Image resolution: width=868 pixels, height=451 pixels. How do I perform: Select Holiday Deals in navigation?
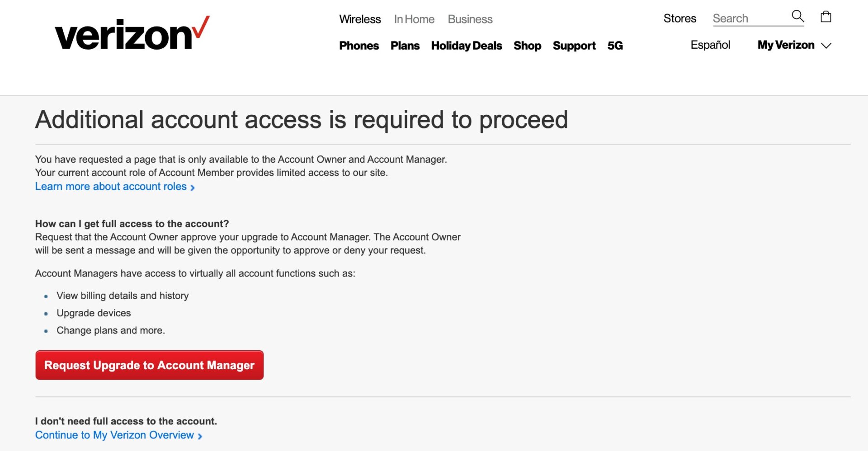[x=466, y=46]
